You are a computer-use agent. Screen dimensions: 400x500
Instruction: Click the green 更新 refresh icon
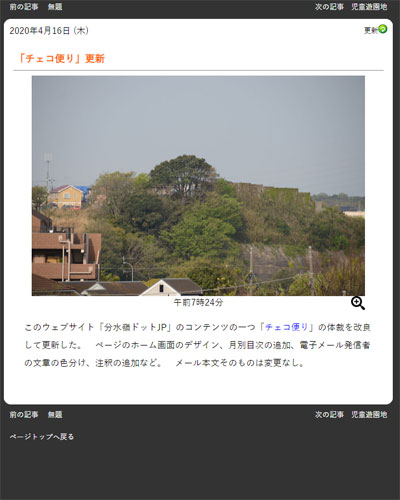[383, 29]
